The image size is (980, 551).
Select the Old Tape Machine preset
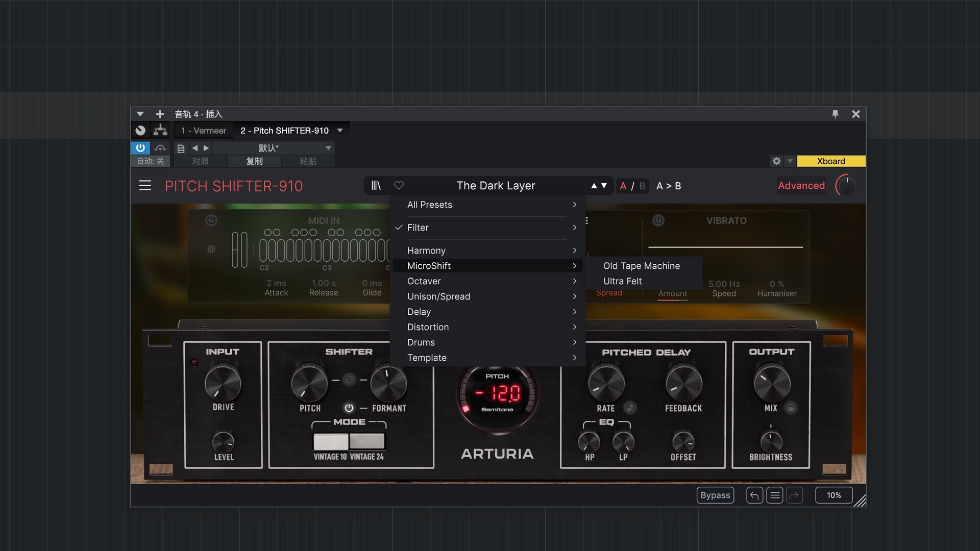tap(642, 266)
